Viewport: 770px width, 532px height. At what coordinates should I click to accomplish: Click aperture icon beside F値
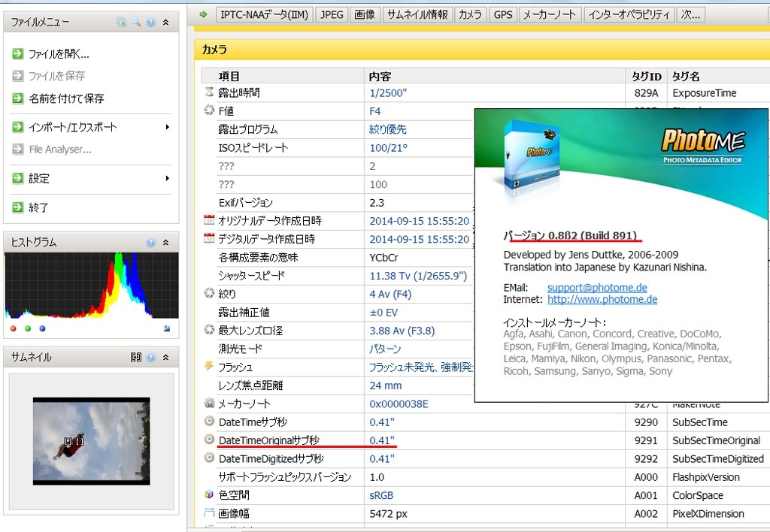coord(209,110)
